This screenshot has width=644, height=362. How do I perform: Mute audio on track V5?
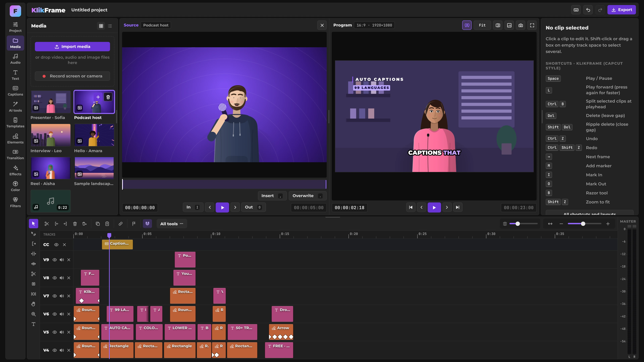pos(62,332)
